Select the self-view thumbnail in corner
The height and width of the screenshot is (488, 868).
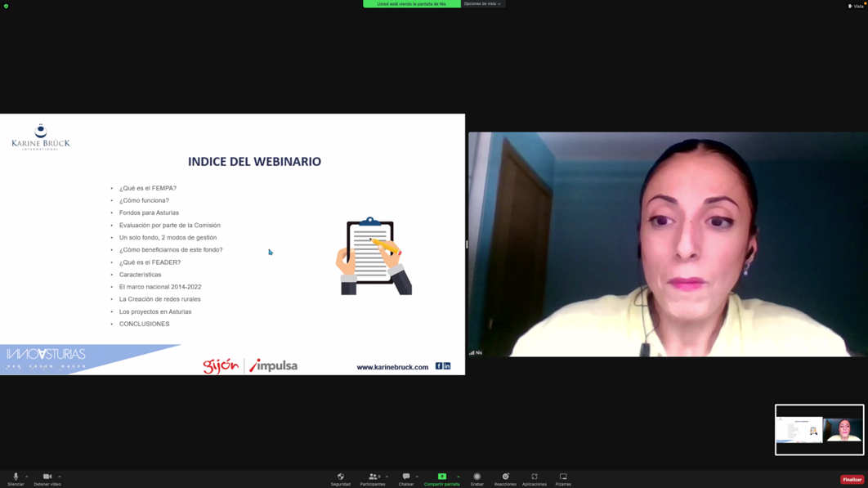[819, 430]
